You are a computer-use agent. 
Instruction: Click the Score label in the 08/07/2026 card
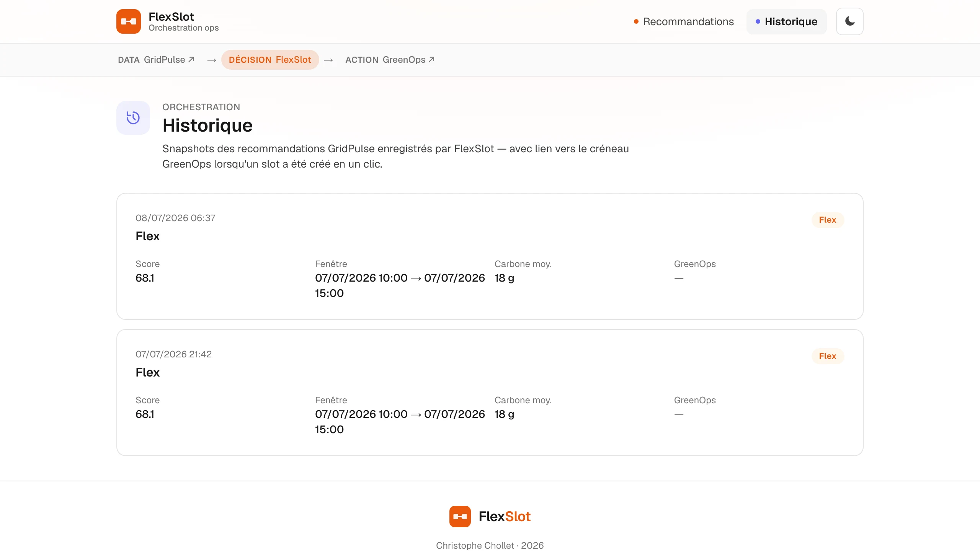click(x=147, y=264)
